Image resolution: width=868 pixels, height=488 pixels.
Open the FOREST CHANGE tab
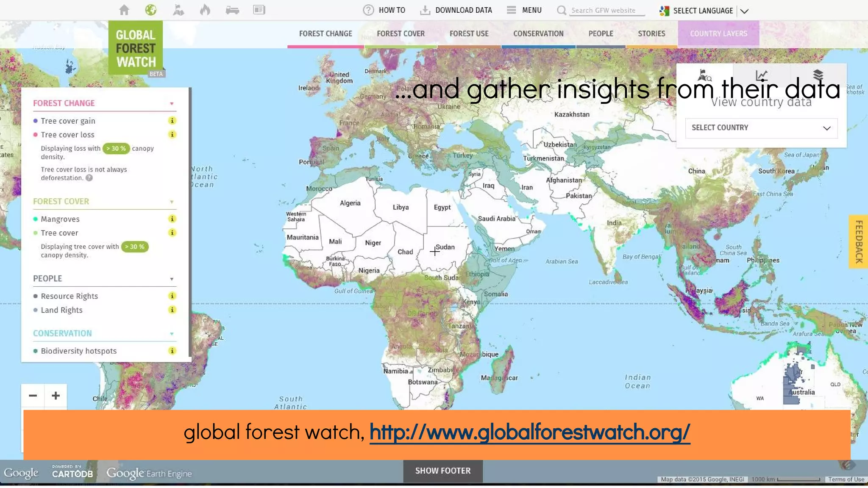tap(325, 33)
